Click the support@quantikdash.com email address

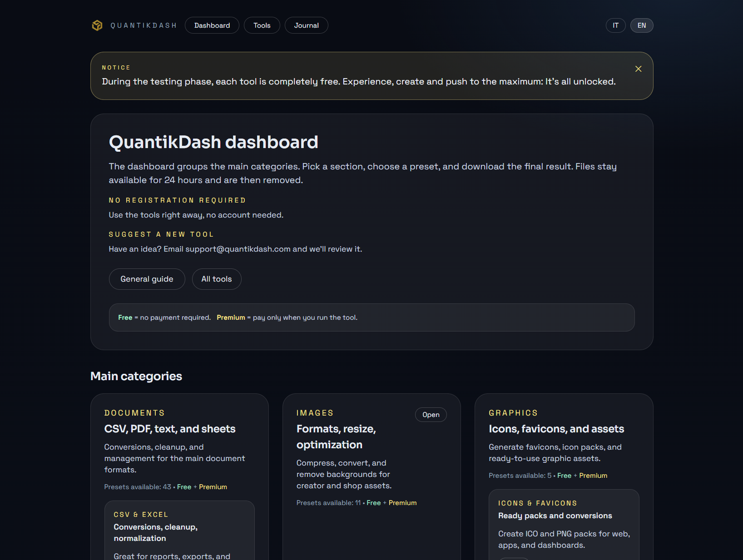238,249
